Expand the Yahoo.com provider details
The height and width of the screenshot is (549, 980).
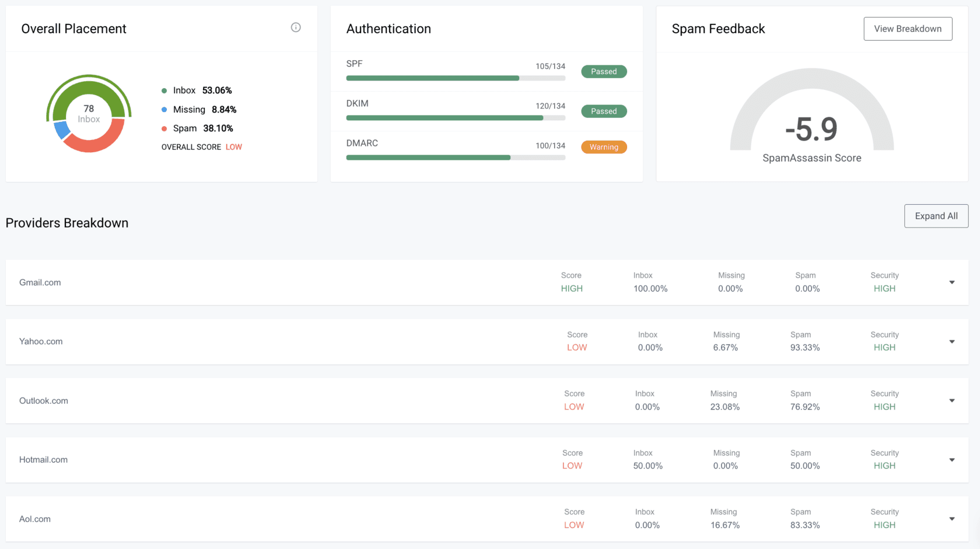[x=951, y=342]
